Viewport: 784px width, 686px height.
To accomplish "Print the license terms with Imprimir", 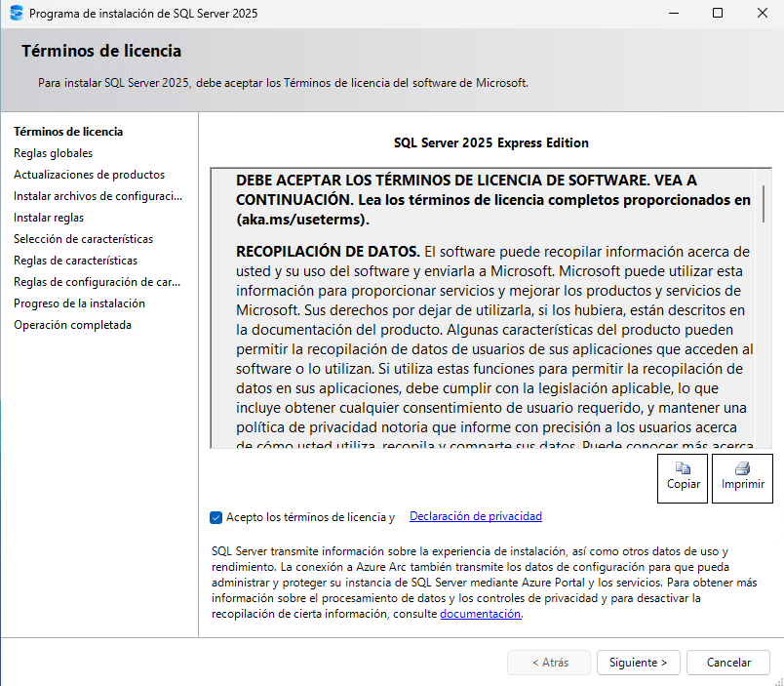I will 742,478.
